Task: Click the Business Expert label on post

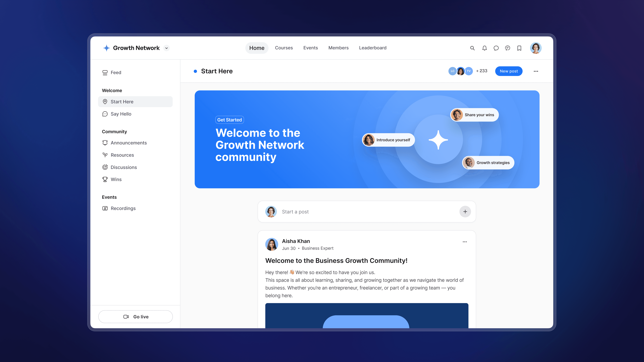Action: tap(318, 248)
